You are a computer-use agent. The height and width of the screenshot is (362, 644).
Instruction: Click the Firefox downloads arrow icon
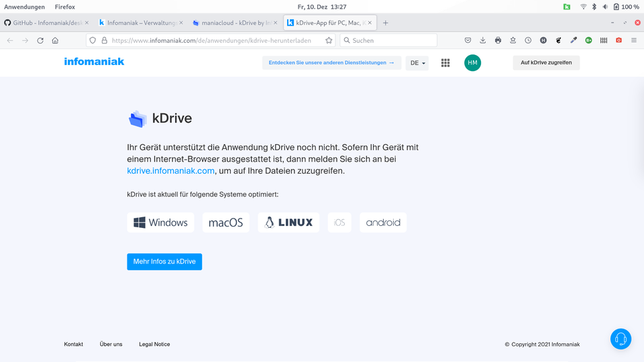pyautogui.click(x=482, y=40)
